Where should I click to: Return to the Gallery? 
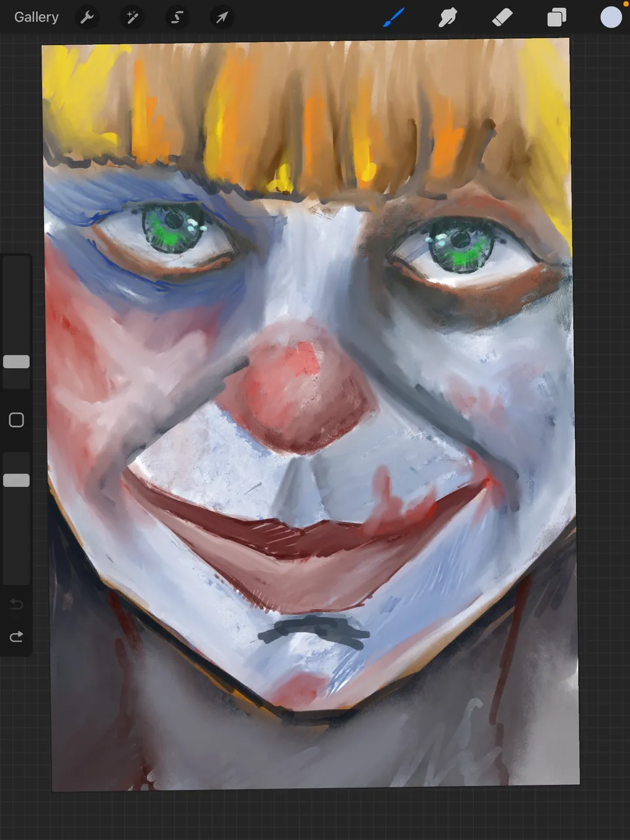[37, 17]
